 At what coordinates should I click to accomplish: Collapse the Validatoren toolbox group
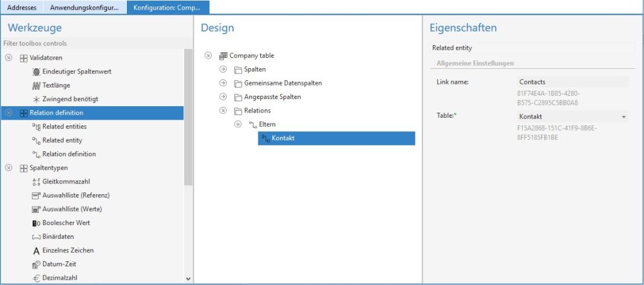coord(8,57)
